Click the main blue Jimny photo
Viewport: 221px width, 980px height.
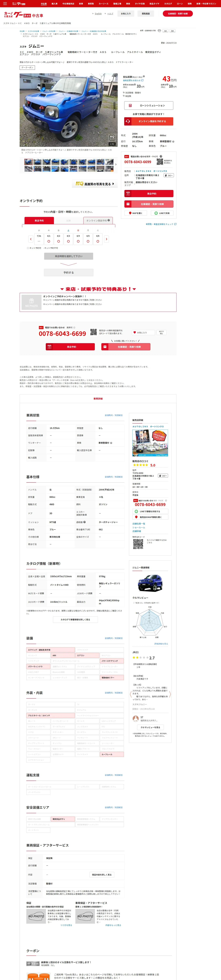point(69,110)
